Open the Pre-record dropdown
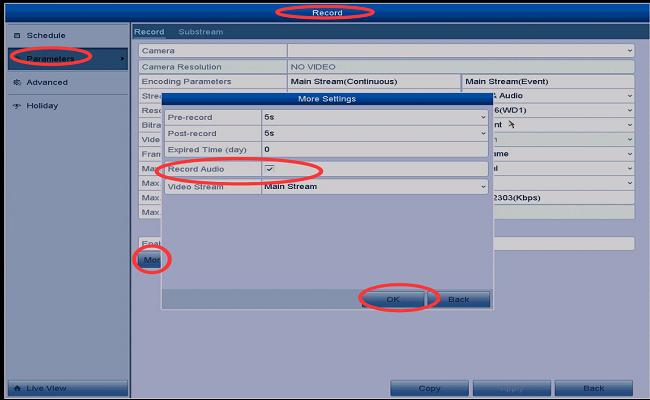 [375, 117]
